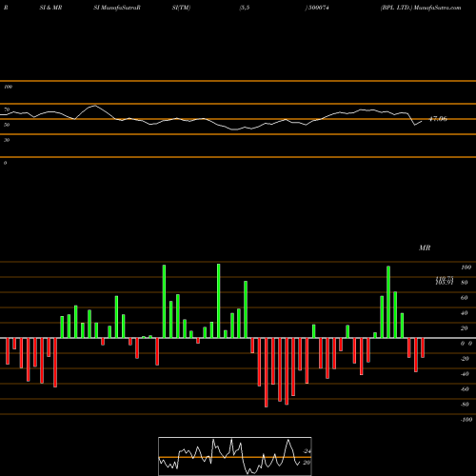The height and width of the screenshot is (476, 476).
Task: Click the -20 label on MR axis
Action: [x=465, y=359]
